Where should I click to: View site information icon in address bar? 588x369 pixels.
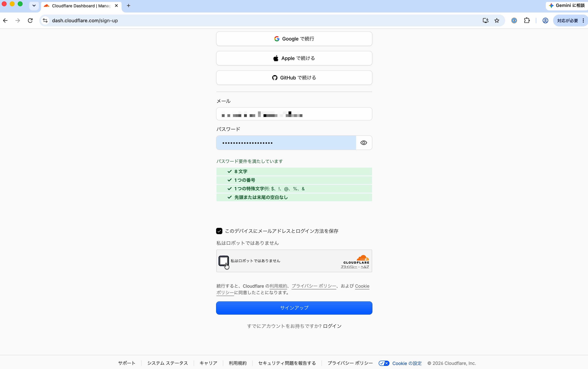pos(45,21)
